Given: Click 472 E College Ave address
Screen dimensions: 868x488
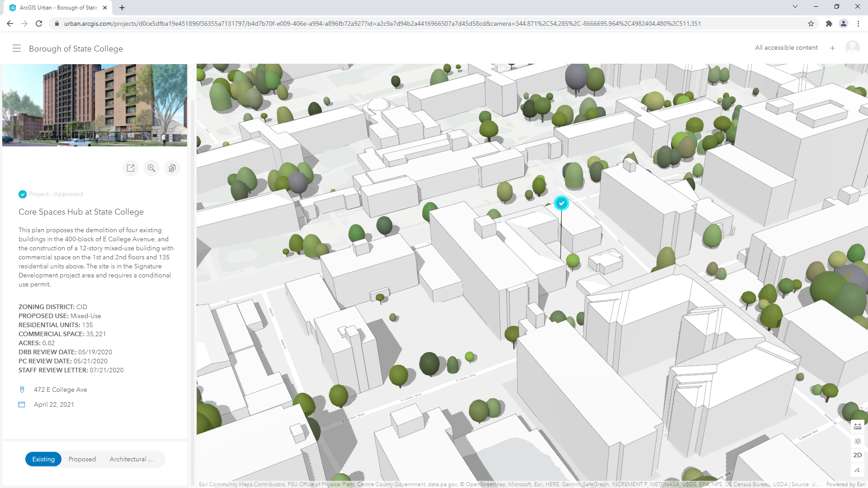Looking at the screenshot, I should point(61,389).
